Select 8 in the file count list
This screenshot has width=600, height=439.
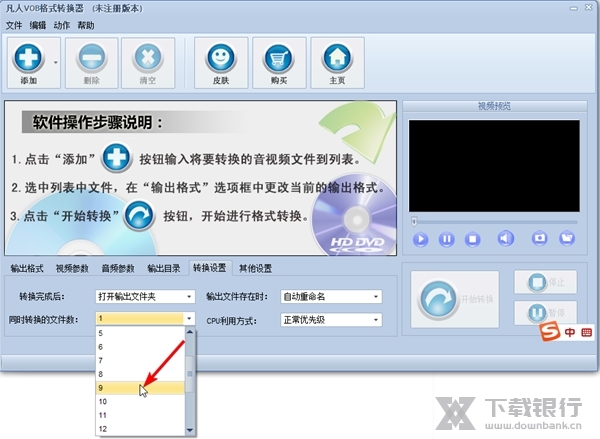coord(140,374)
